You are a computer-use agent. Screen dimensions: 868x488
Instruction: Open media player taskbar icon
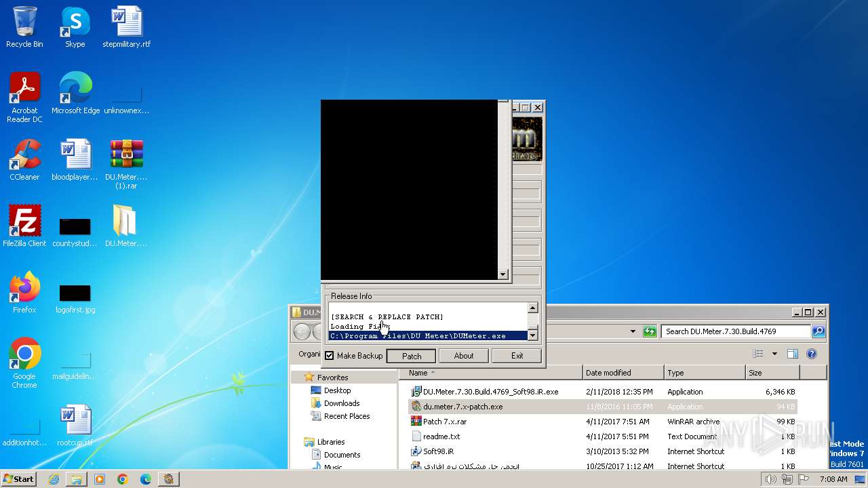coord(100,479)
